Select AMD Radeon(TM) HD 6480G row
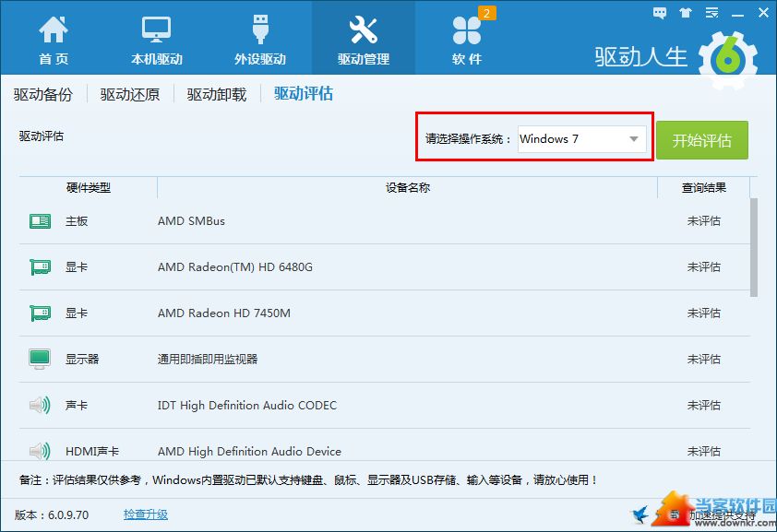The height and width of the screenshot is (532, 777). click(x=385, y=267)
